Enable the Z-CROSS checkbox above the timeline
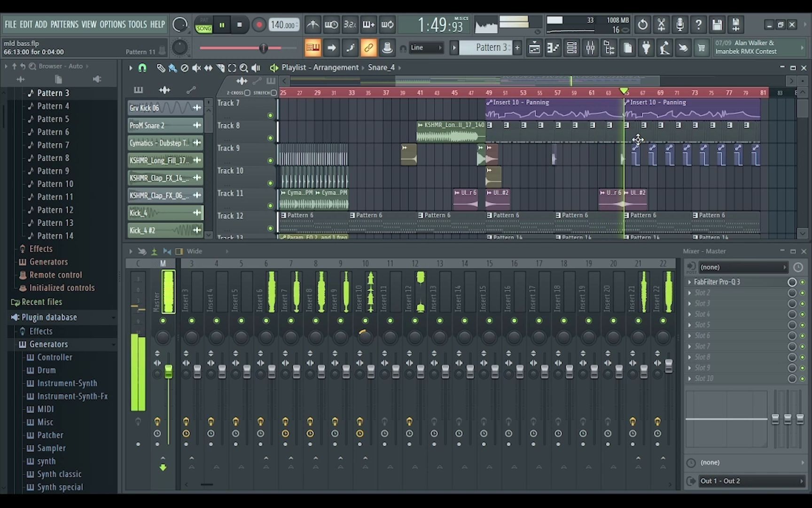Image resolution: width=812 pixels, height=508 pixels. tap(248, 93)
